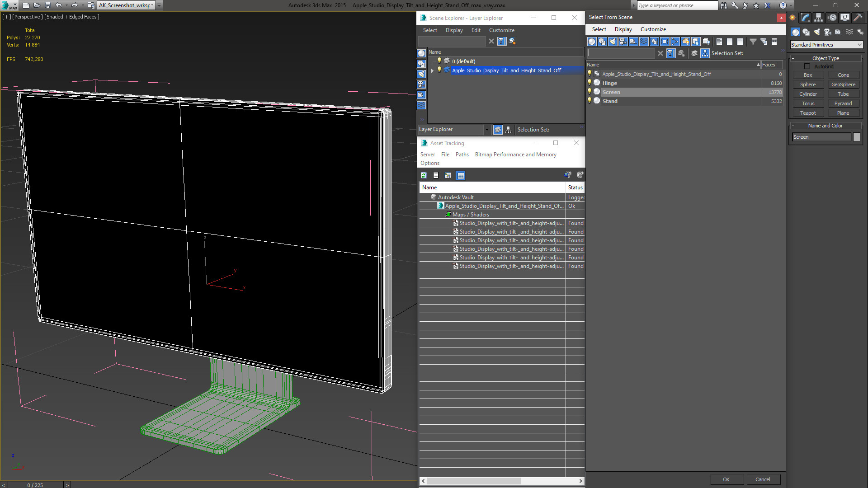This screenshot has width=868, height=488.
Task: Toggle display cameras filter in Select From Scene
Action: 623,42
